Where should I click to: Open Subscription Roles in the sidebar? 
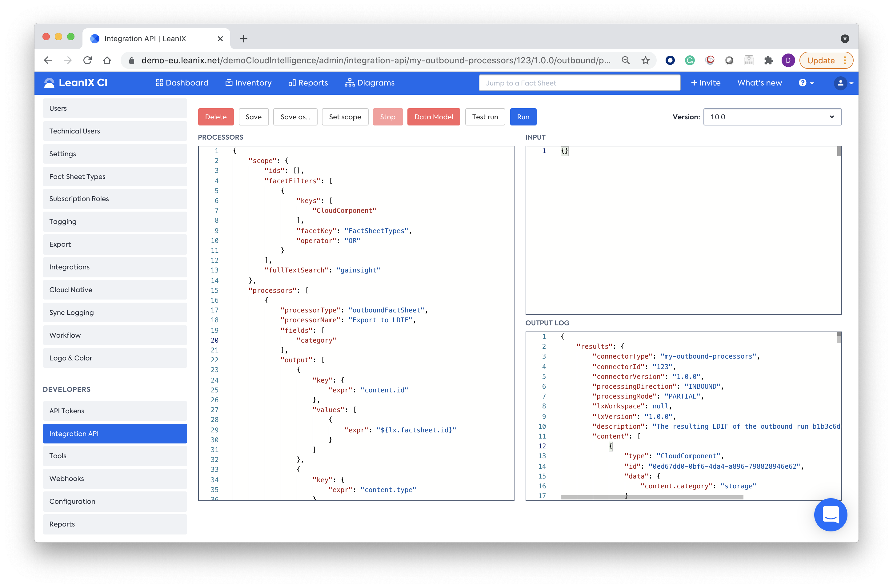coord(115,199)
